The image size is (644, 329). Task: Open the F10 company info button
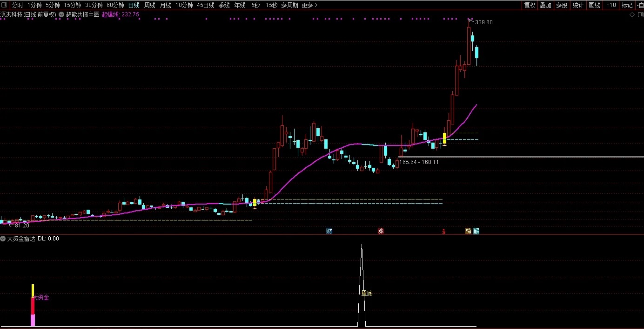[x=610, y=5]
